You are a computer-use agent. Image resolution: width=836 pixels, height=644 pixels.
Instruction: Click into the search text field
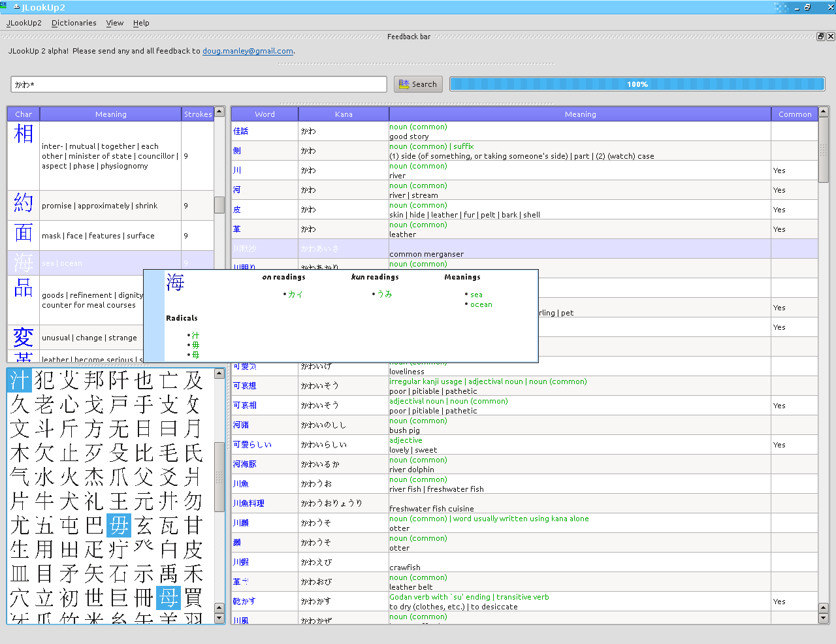coord(199,84)
